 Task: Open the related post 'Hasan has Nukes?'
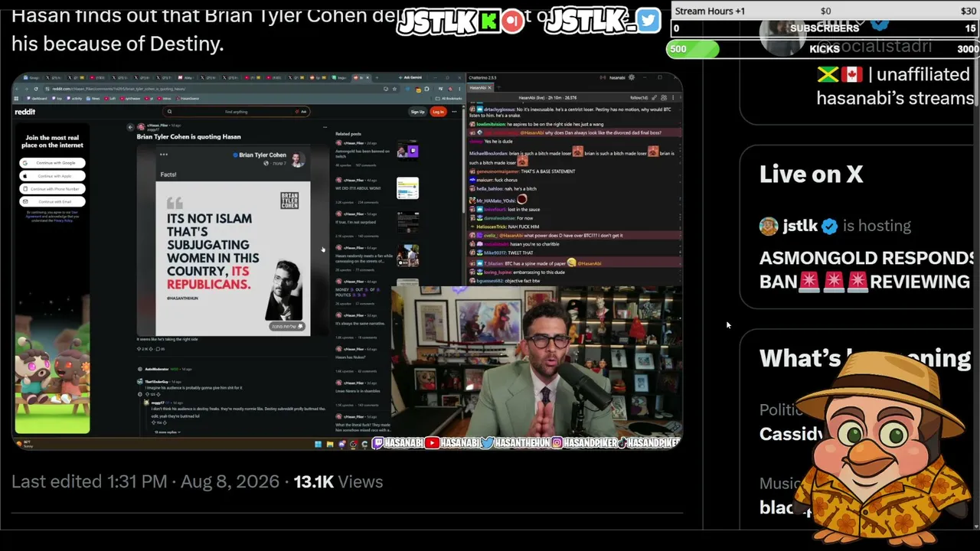[x=351, y=357]
